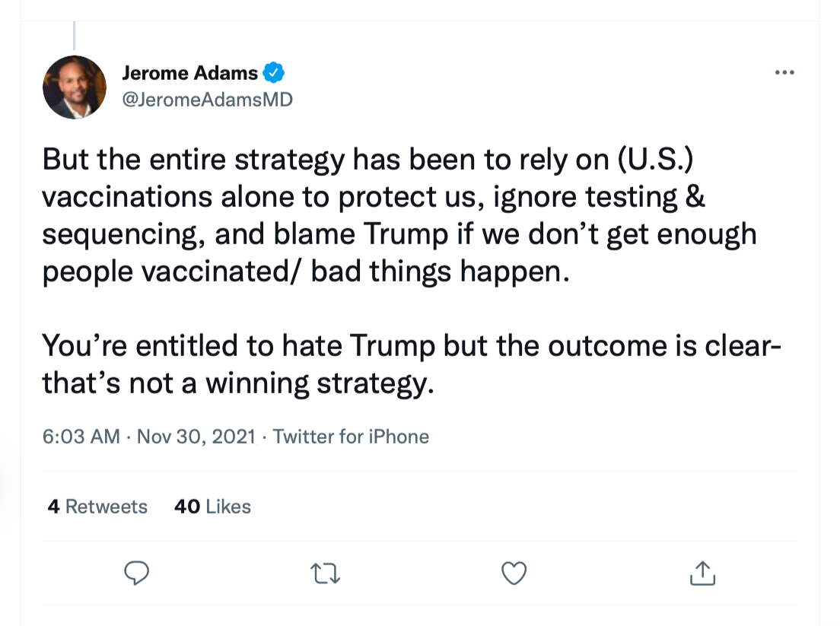The image size is (840, 626).
Task: Click the Nov 30, 2021 date
Action: point(196,437)
